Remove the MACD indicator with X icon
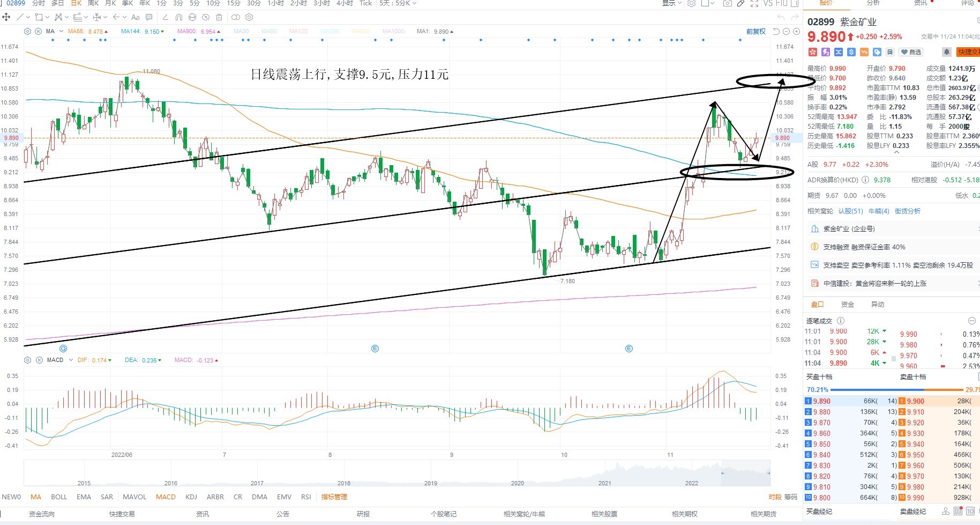This screenshot has height=525, width=980. coord(39,360)
